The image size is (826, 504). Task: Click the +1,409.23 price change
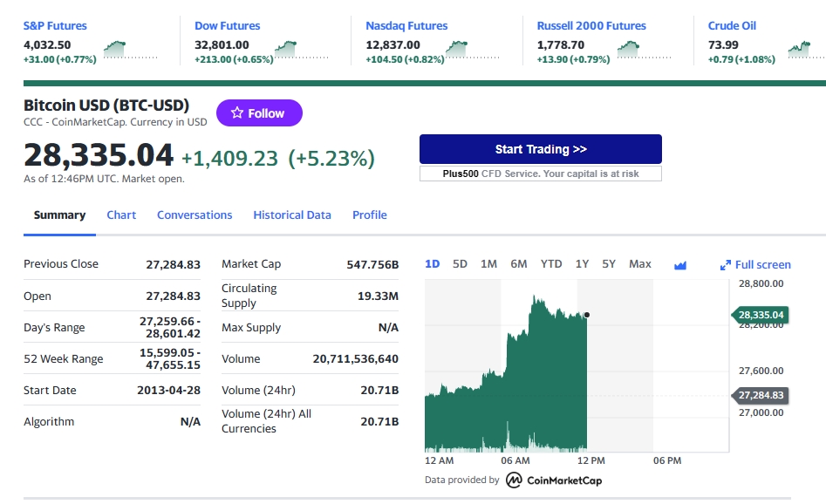click(229, 158)
